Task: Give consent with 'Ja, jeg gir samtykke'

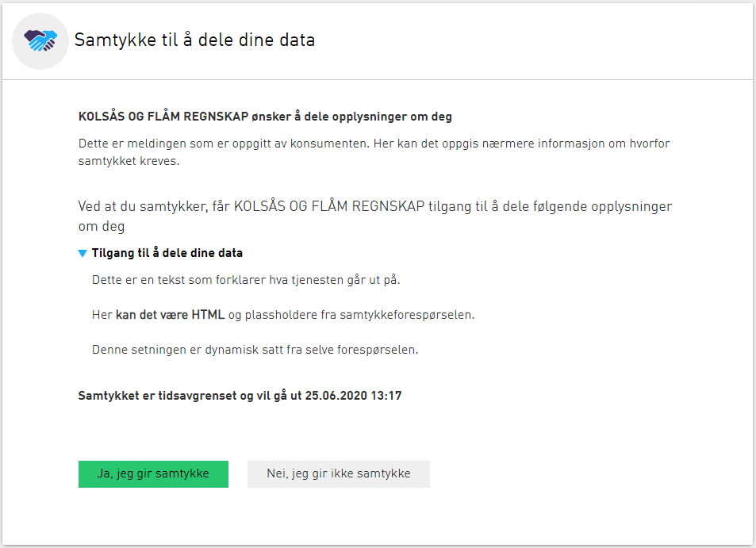Action: [x=153, y=473]
